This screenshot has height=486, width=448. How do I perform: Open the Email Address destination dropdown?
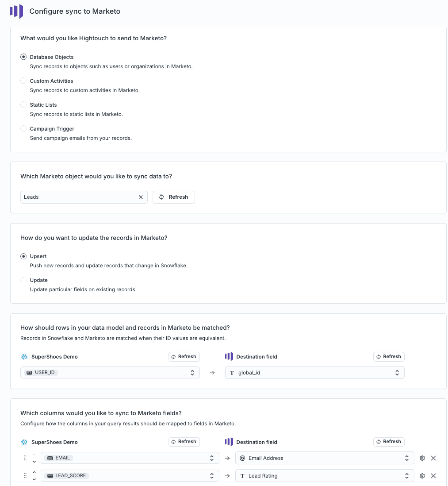pos(324,458)
